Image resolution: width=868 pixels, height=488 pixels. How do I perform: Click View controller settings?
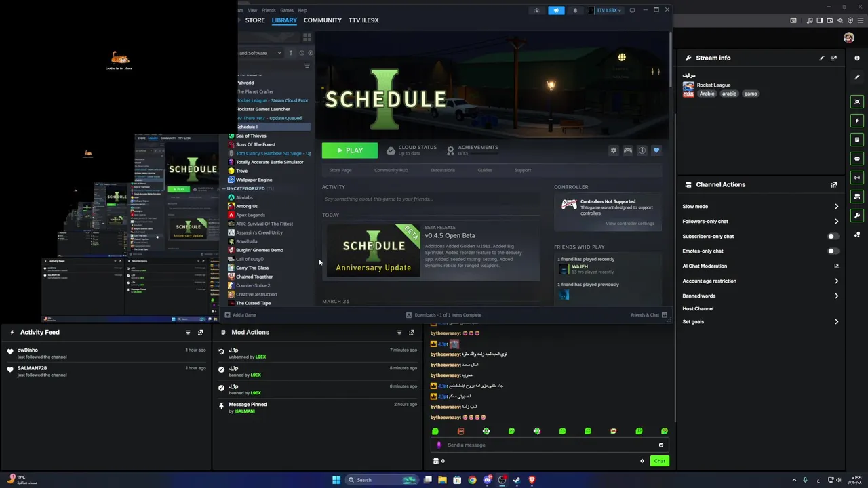[x=630, y=224]
